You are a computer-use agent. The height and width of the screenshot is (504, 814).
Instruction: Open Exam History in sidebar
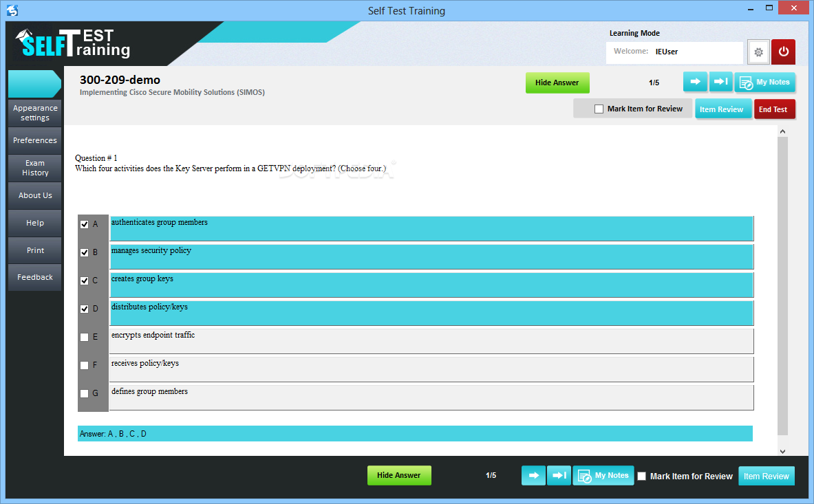pyautogui.click(x=35, y=168)
